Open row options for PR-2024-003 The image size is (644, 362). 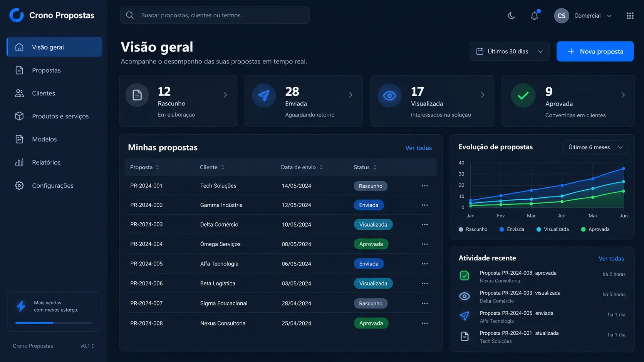tap(424, 225)
